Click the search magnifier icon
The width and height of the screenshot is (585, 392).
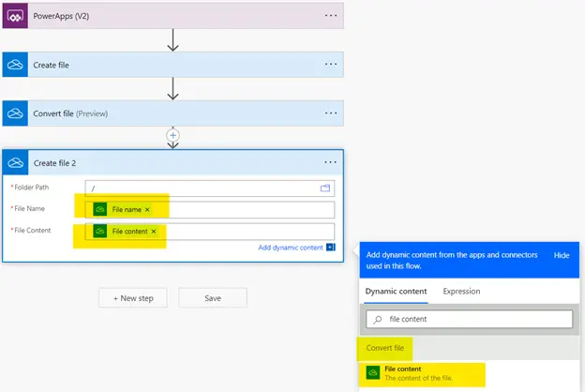click(378, 319)
